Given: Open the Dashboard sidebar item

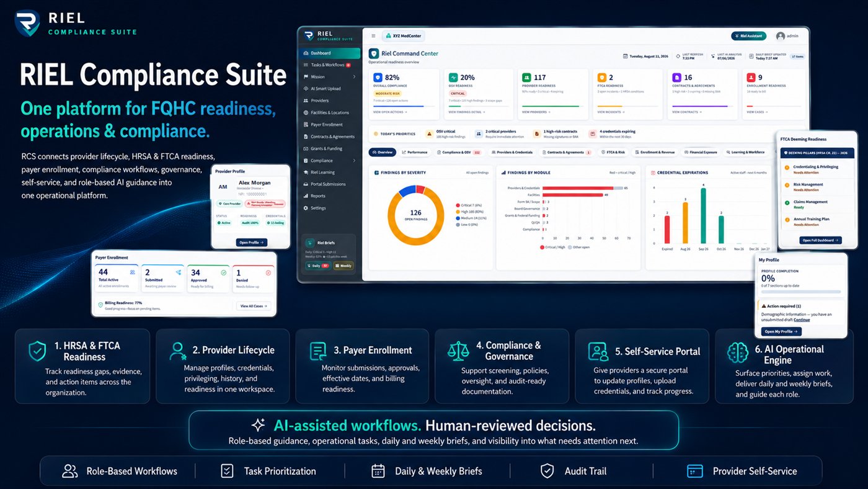Looking at the screenshot, I should (329, 53).
